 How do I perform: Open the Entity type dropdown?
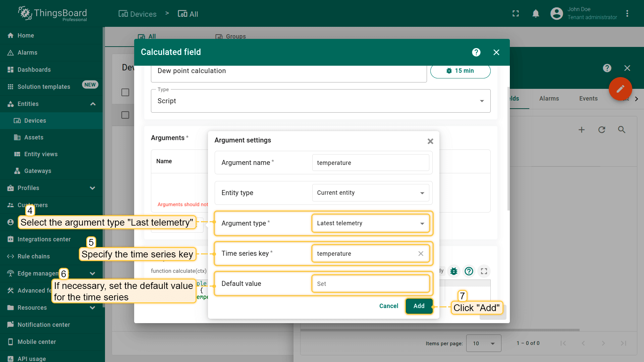(x=370, y=193)
